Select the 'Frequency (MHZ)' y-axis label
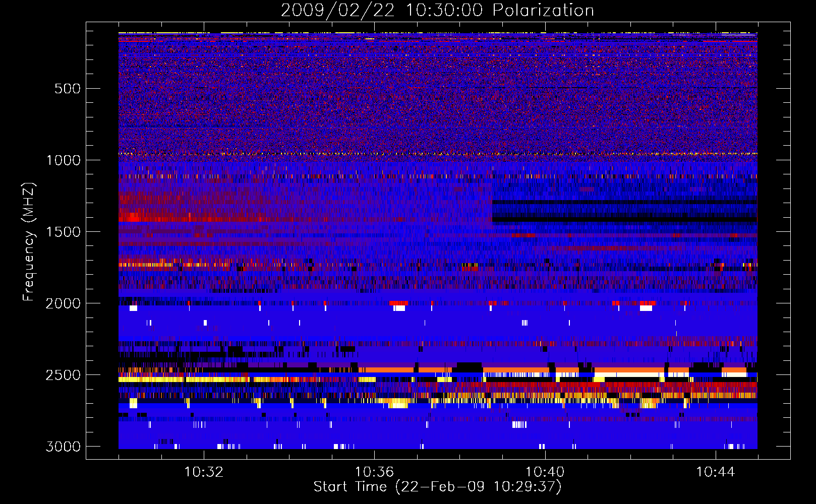This screenshot has height=504, width=816. [29, 242]
